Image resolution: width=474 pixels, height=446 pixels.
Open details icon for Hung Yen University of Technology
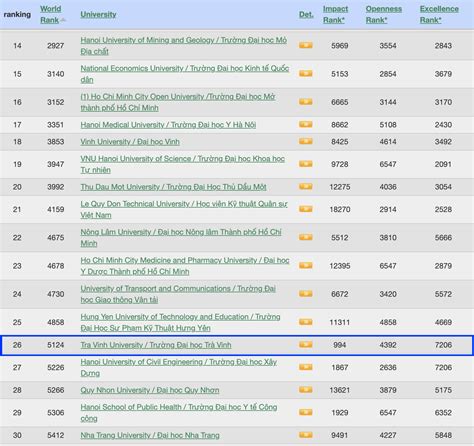pos(306,322)
